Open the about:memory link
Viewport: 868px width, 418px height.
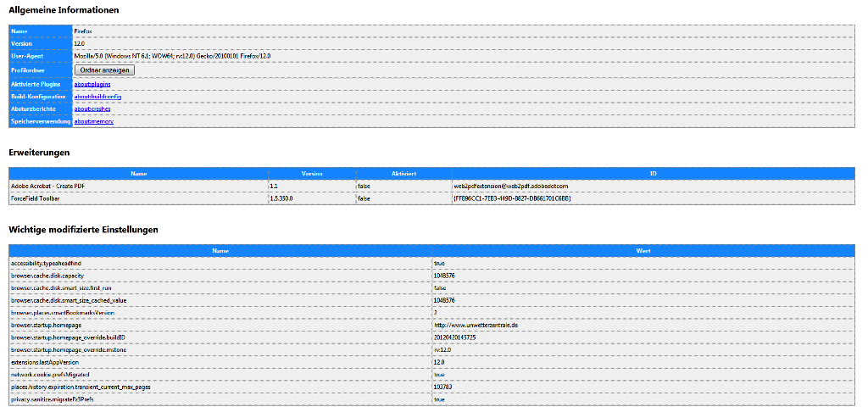point(94,121)
